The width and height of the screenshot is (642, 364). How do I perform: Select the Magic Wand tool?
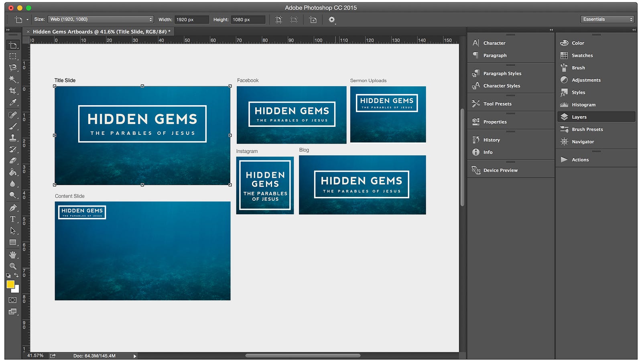pos(13,79)
